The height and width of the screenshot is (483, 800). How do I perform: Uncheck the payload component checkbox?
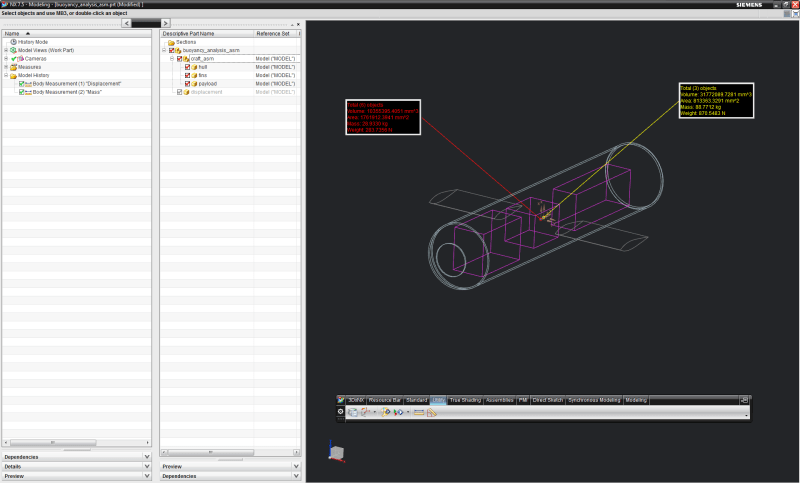187,84
